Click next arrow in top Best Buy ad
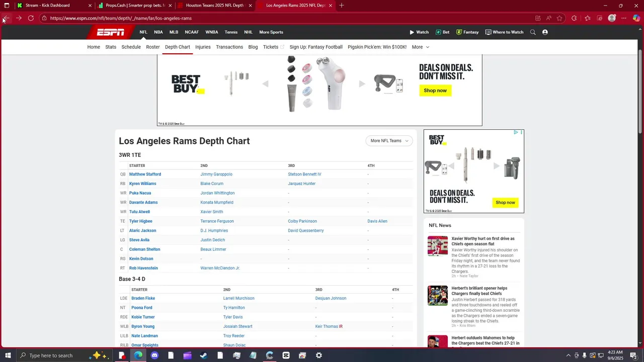 (x=362, y=84)
